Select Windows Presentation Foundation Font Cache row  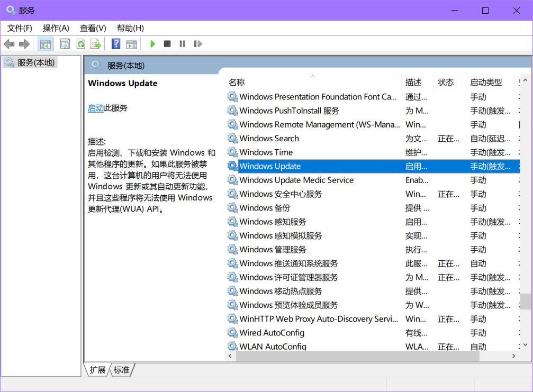pos(373,97)
